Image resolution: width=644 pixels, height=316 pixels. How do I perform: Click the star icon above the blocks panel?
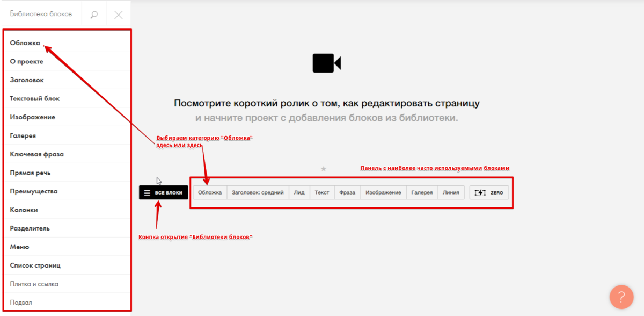[323, 168]
